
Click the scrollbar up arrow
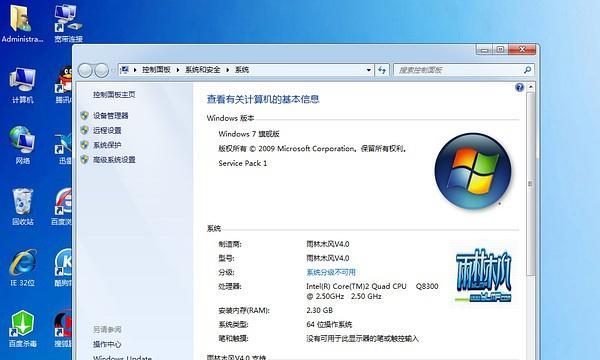click(530, 87)
